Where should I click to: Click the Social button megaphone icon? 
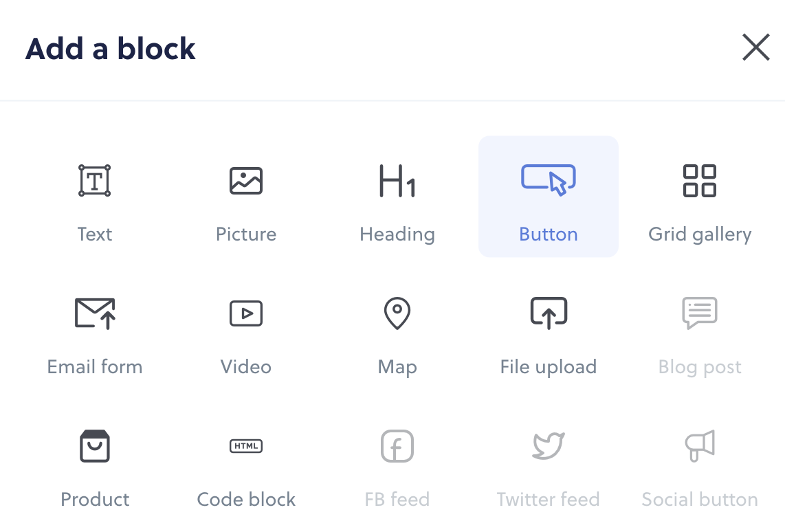pyautogui.click(x=699, y=445)
